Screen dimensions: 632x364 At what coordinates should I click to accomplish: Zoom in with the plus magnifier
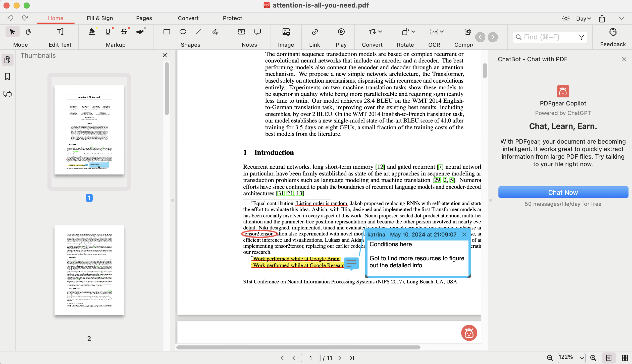tap(593, 358)
